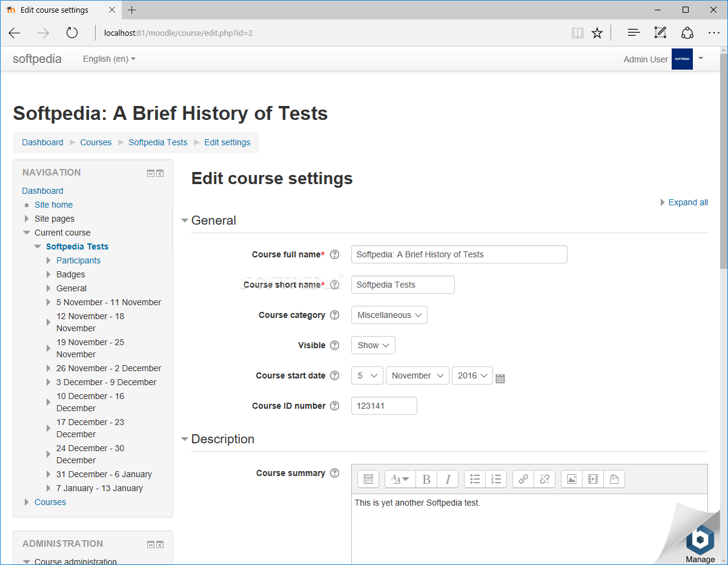Open calendar picker for Course start date
This screenshot has height=565, width=728.
500,378
